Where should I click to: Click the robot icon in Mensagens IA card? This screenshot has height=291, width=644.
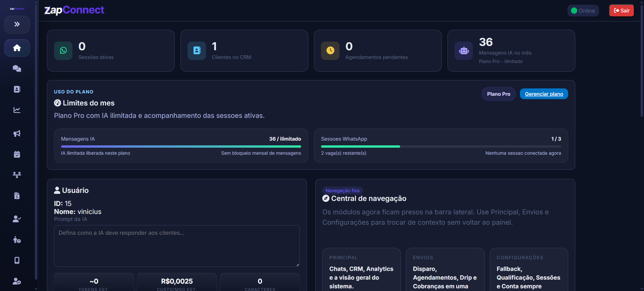464,51
